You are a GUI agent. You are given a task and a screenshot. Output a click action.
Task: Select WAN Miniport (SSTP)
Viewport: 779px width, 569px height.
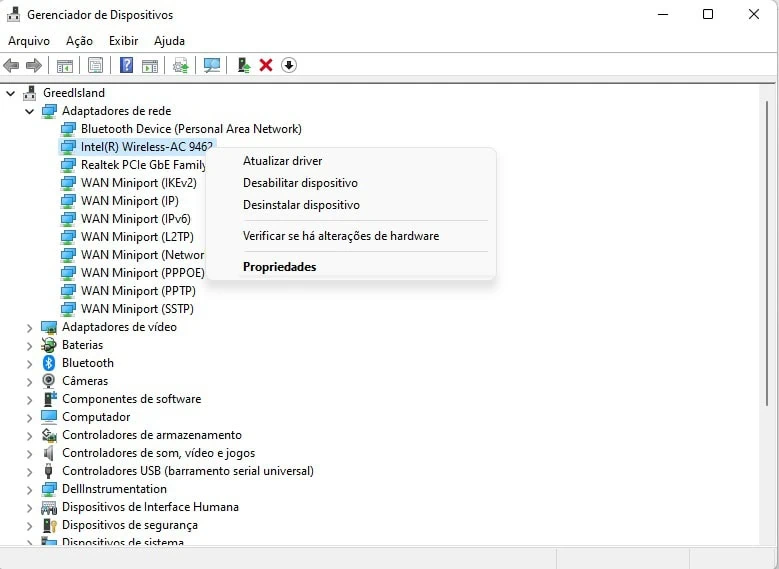(137, 309)
